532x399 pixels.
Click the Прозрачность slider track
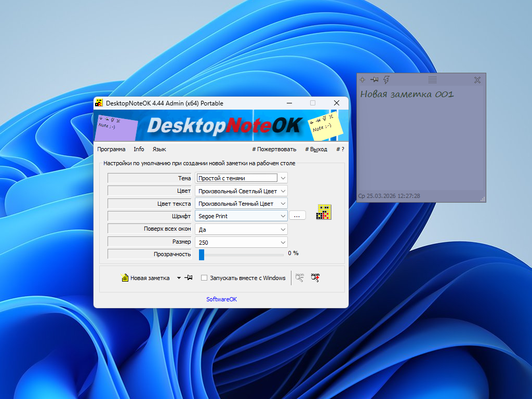tap(242, 254)
